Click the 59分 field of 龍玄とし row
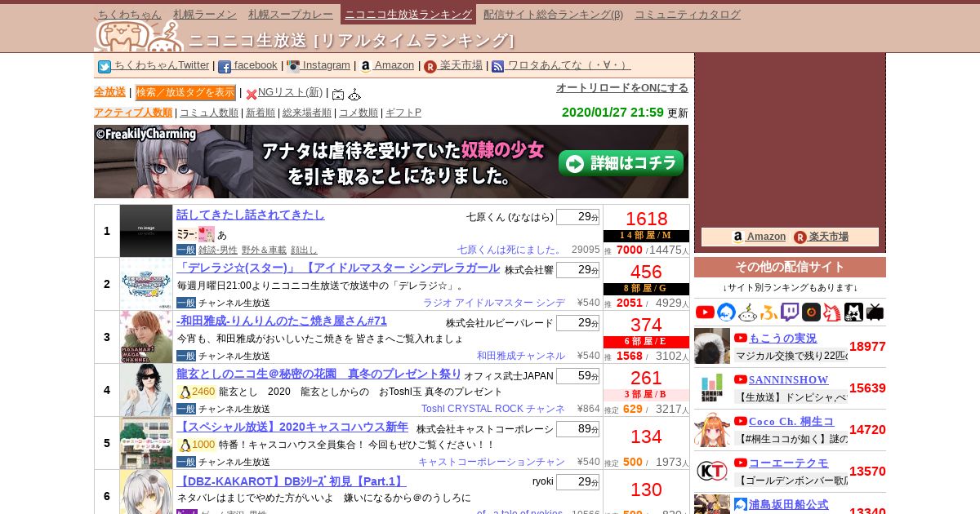This screenshot has width=980, height=514. pos(577,376)
